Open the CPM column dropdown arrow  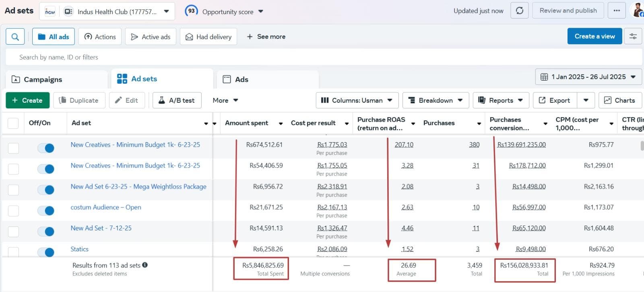coord(611,123)
